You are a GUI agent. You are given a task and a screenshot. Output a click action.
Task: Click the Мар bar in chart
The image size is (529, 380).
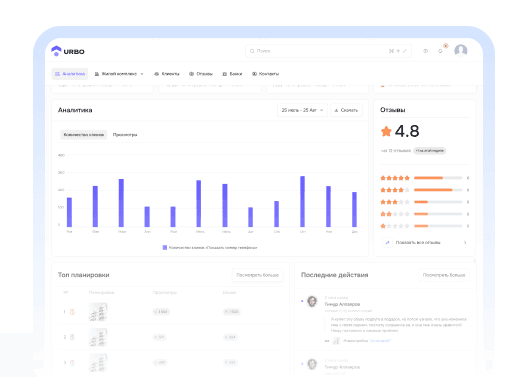click(x=121, y=203)
